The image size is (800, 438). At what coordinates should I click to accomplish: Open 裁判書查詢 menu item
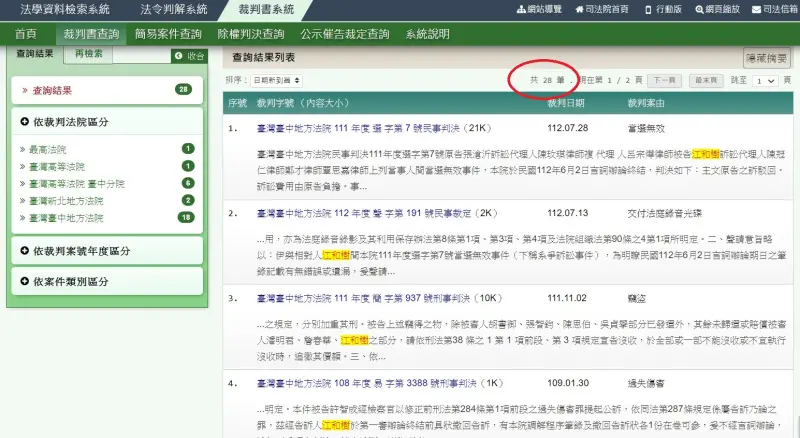91,34
